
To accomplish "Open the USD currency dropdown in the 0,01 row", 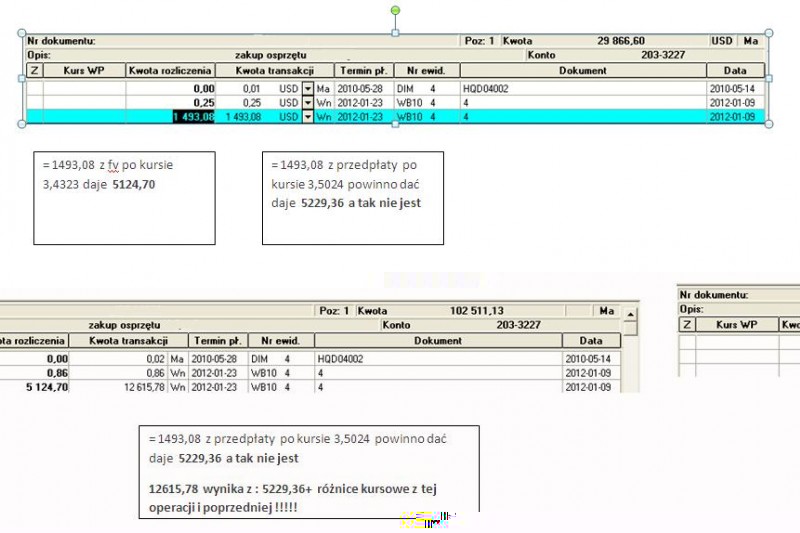I will (x=308, y=89).
